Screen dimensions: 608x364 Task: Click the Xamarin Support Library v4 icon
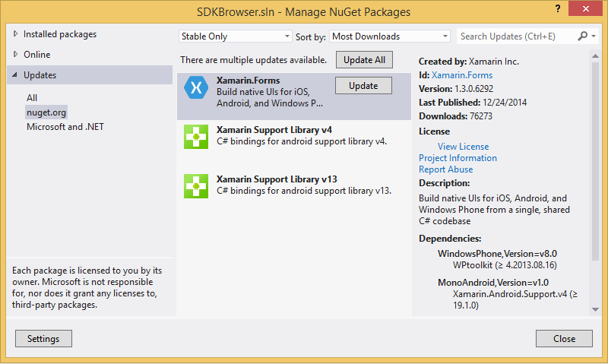pos(196,137)
